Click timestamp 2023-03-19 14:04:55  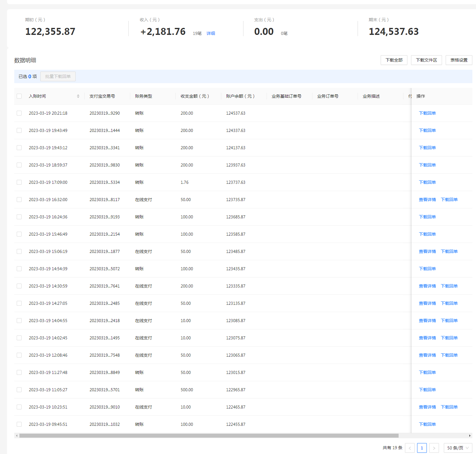point(48,321)
